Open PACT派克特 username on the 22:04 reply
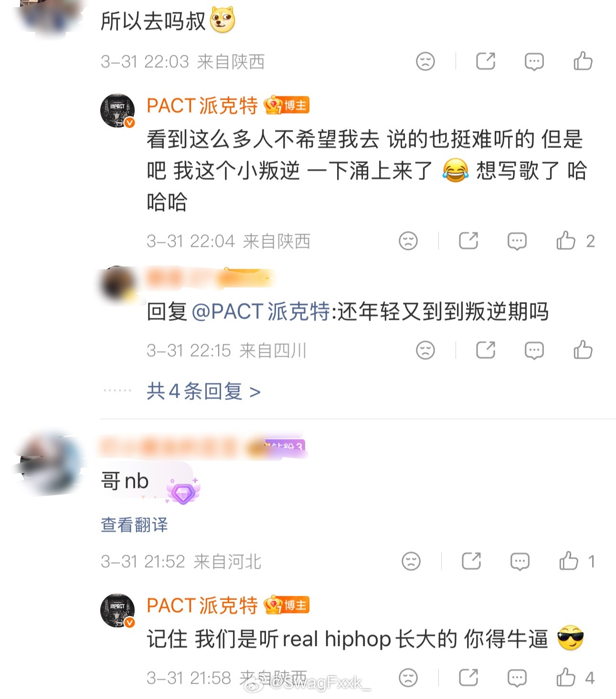The image size is (616, 699). pos(202,106)
